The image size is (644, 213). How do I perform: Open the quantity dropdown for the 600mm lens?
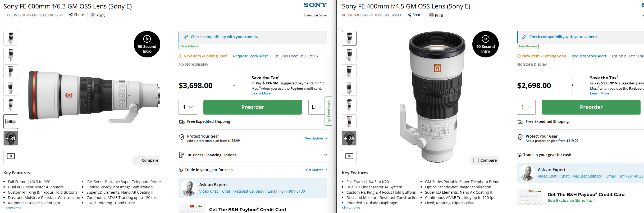188,107
